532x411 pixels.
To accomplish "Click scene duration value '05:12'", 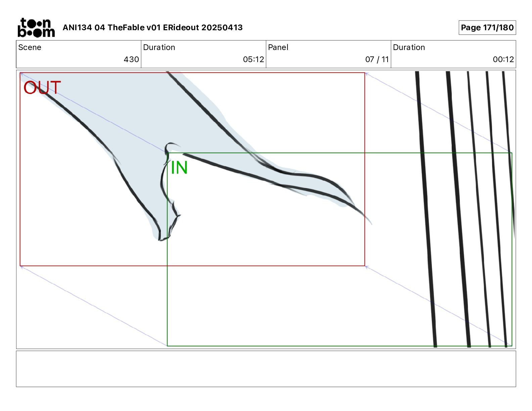I will (x=254, y=59).
